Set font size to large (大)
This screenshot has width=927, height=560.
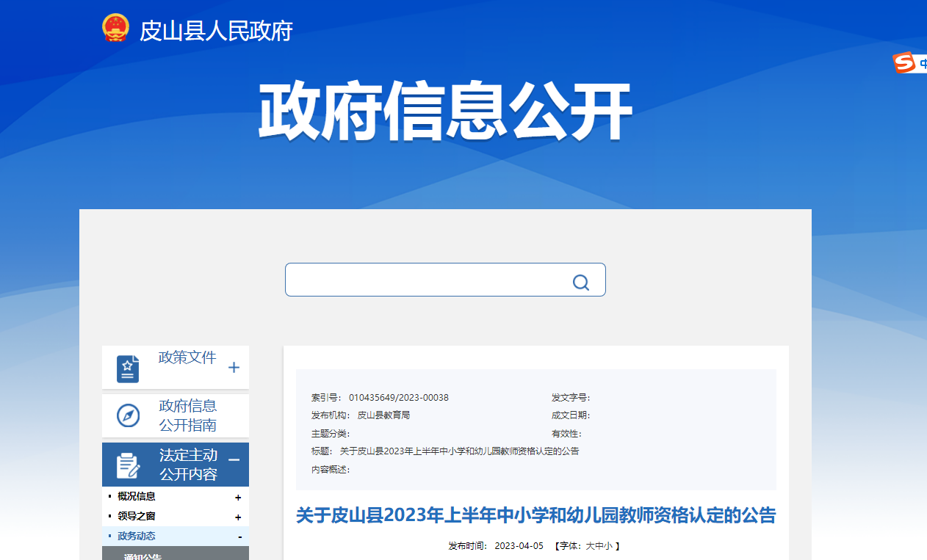pyautogui.click(x=589, y=546)
